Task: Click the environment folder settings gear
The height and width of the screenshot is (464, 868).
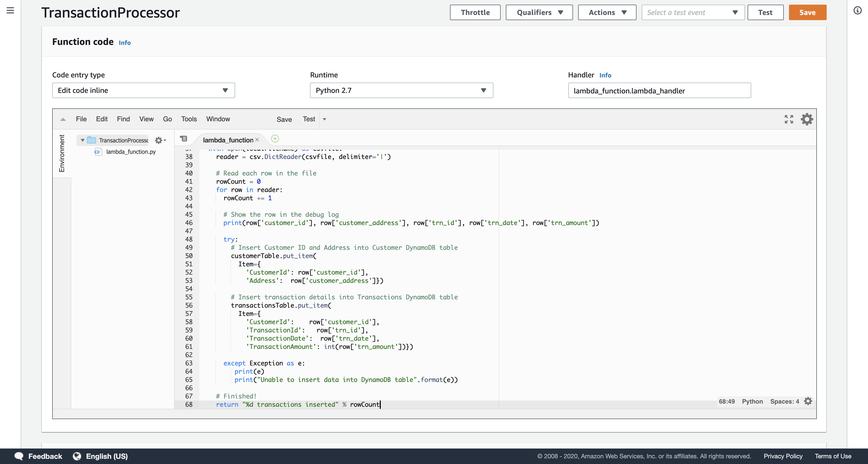Action: pos(159,140)
